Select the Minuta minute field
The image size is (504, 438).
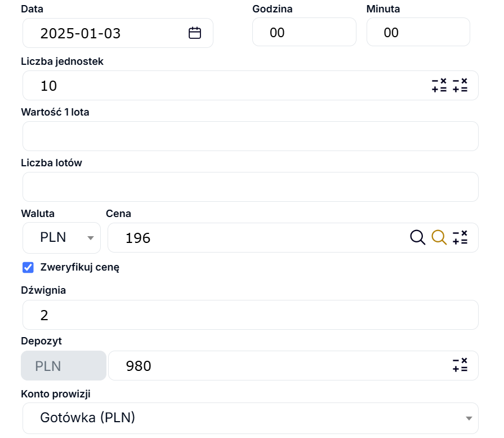tap(418, 32)
